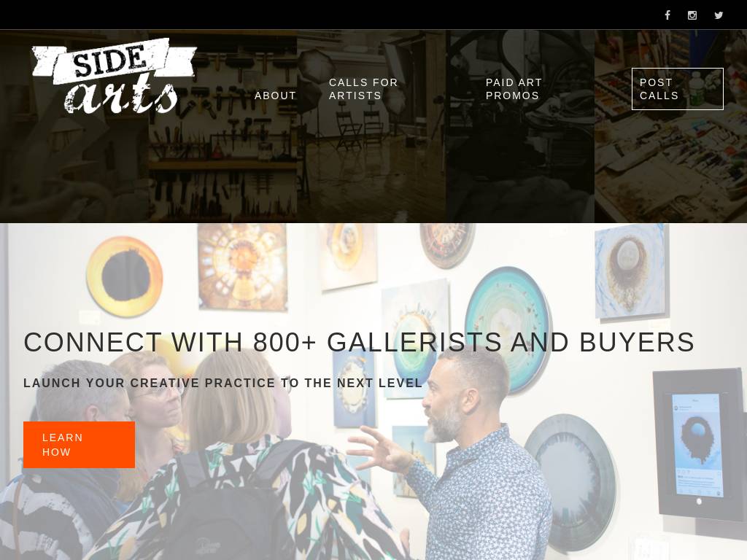Open the Facebook social icon
This screenshot has width=747, height=560.
(x=667, y=15)
